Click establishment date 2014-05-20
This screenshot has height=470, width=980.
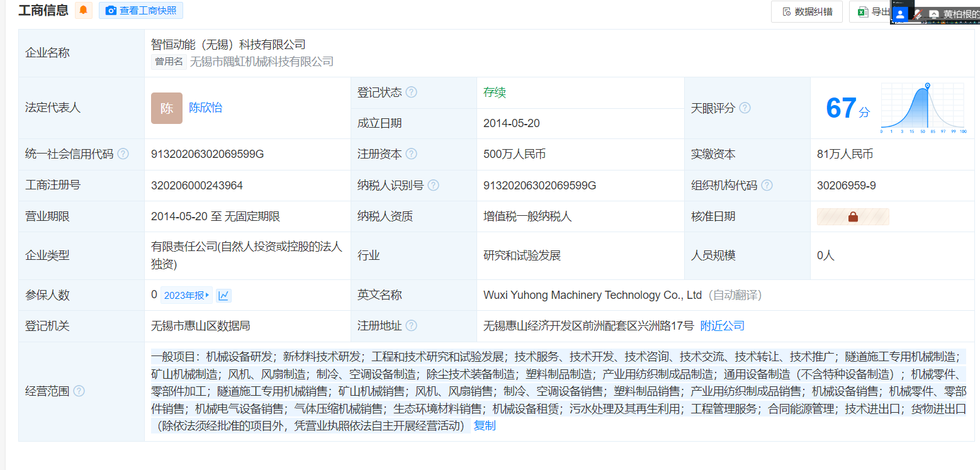click(x=512, y=123)
